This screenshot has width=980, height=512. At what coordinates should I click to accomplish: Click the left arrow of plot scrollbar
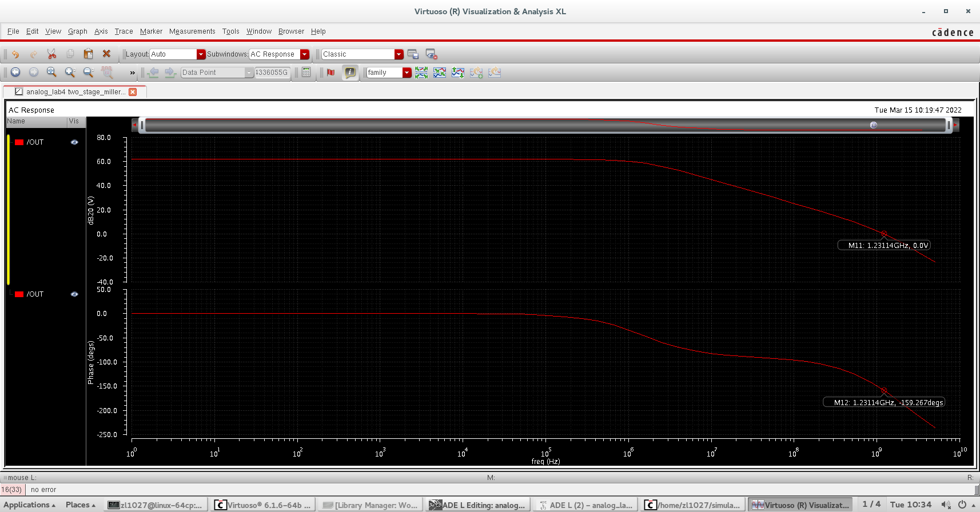134,125
